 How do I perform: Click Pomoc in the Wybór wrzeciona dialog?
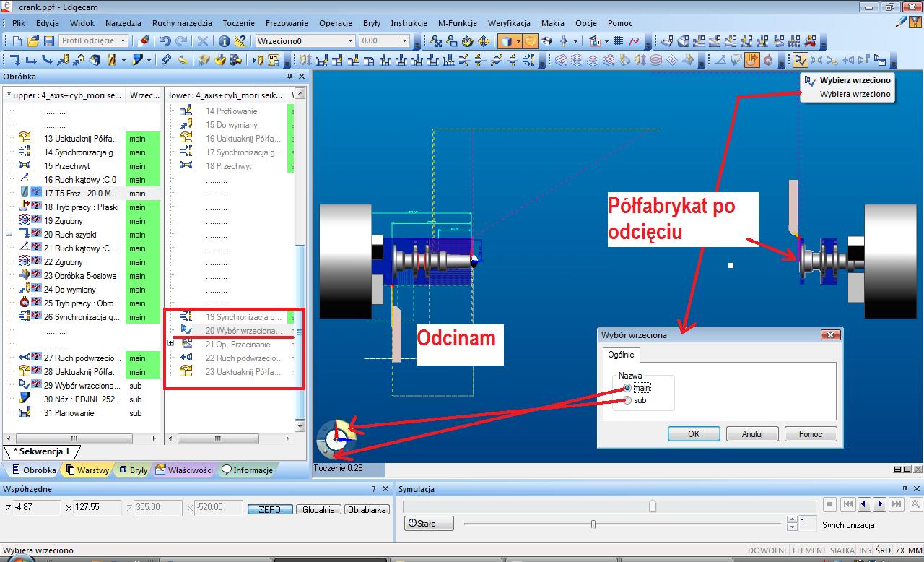tap(811, 434)
